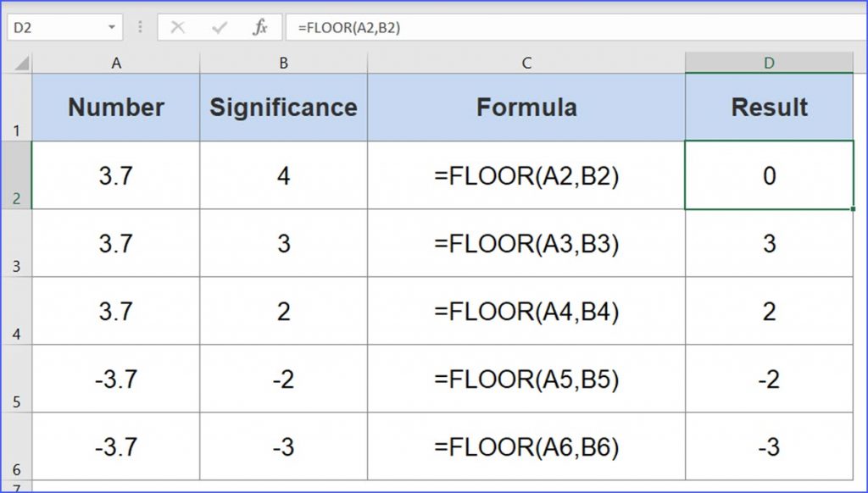
Task: Select the cell showing =FLOOR(A4,B4)
Action: pyautogui.click(x=526, y=311)
